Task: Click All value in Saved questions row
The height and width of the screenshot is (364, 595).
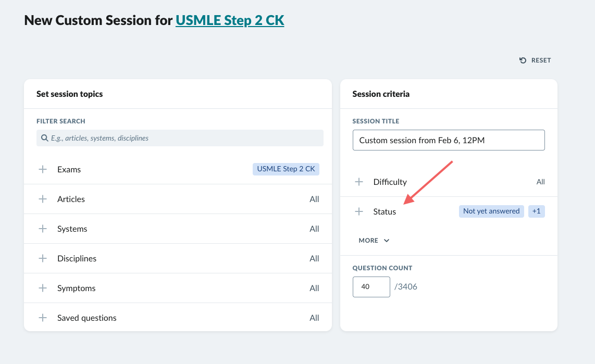Action: tap(314, 318)
